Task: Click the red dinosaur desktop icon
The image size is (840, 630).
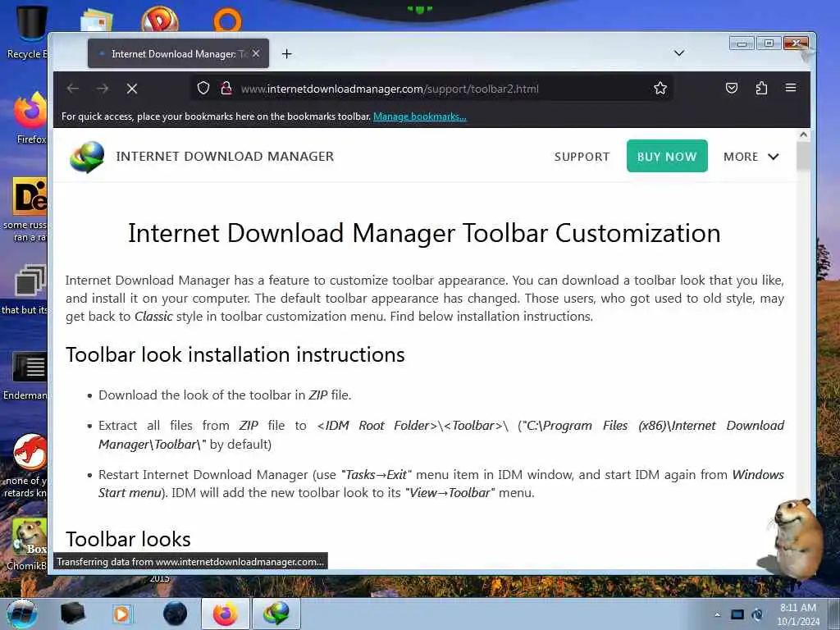Action: [30, 451]
